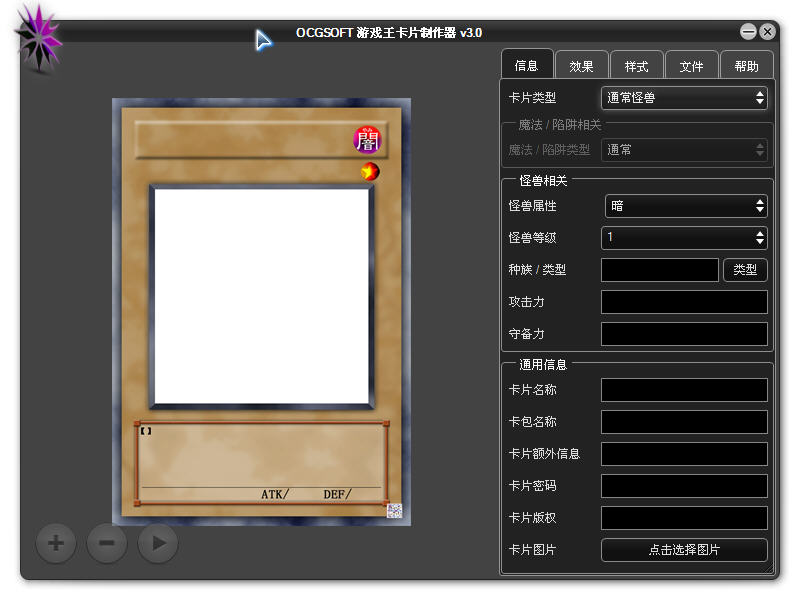Click the DEF/ text on card
The image size is (800, 600).
(337, 494)
